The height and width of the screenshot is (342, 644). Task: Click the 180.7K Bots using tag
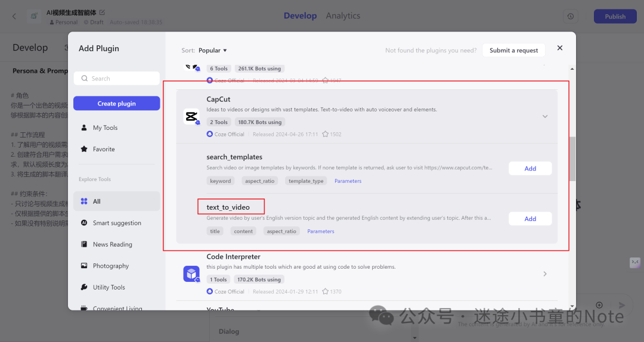point(260,122)
